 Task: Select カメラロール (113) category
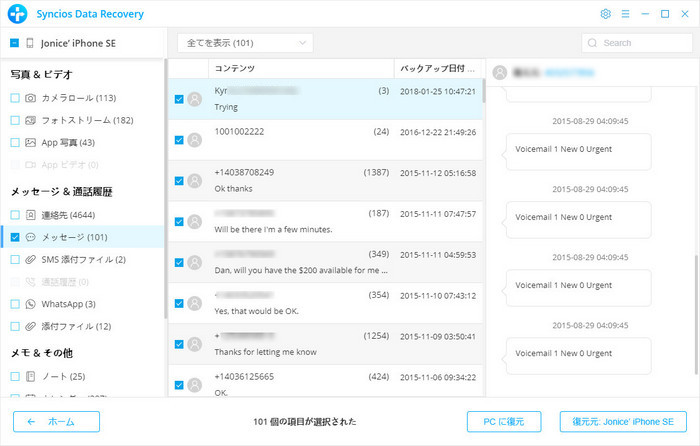pyautogui.click(x=82, y=98)
